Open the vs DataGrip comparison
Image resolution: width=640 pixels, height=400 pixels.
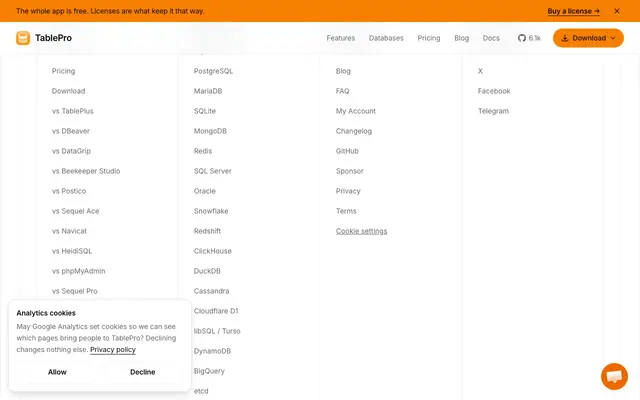[71, 151]
